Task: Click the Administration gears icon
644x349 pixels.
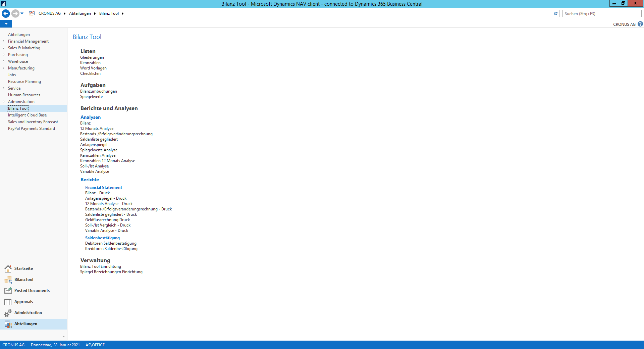Action: 8,313
